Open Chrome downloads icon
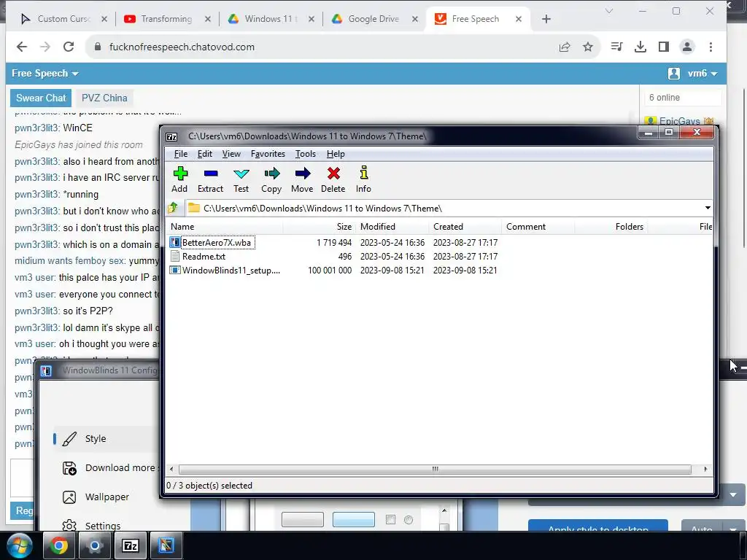Viewport: 747px width, 560px height. tap(640, 47)
